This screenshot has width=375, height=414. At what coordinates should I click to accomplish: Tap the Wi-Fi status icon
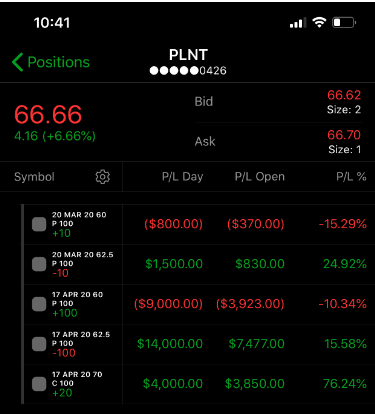click(x=319, y=22)
